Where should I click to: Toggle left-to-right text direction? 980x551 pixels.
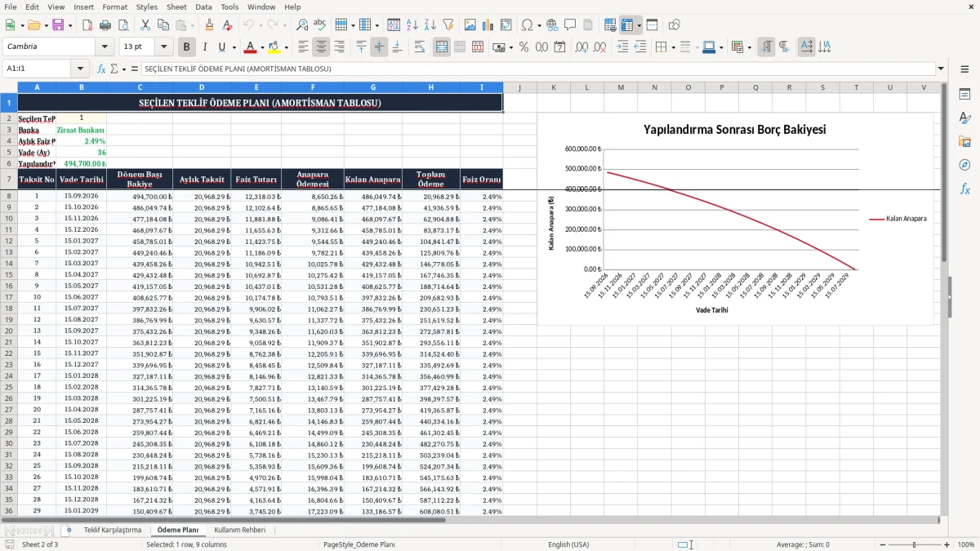[x=766, y=47]
